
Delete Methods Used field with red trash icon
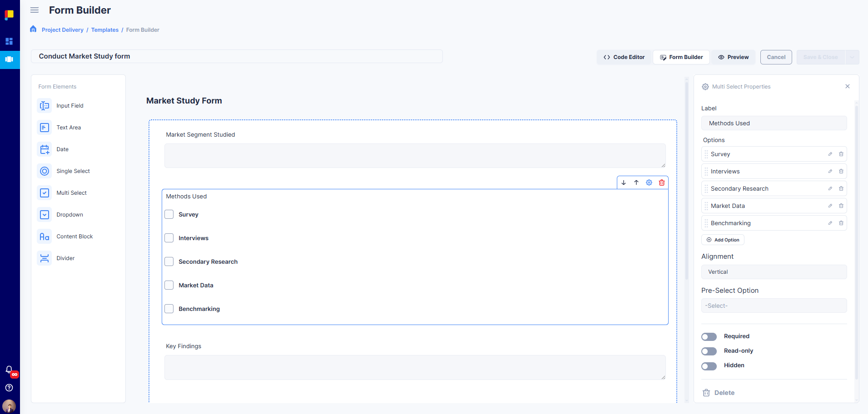662,182
